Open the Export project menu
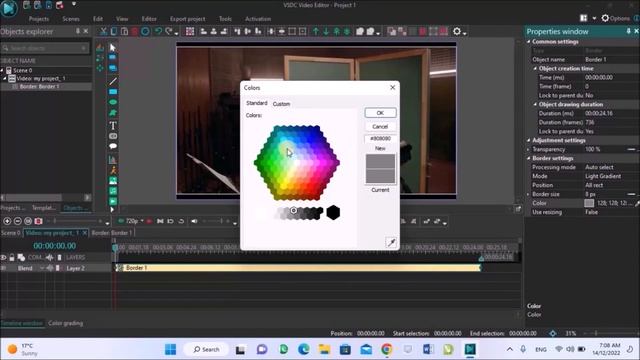The height and width of the screenshot is (360, 640). click(x=188, y=19)
